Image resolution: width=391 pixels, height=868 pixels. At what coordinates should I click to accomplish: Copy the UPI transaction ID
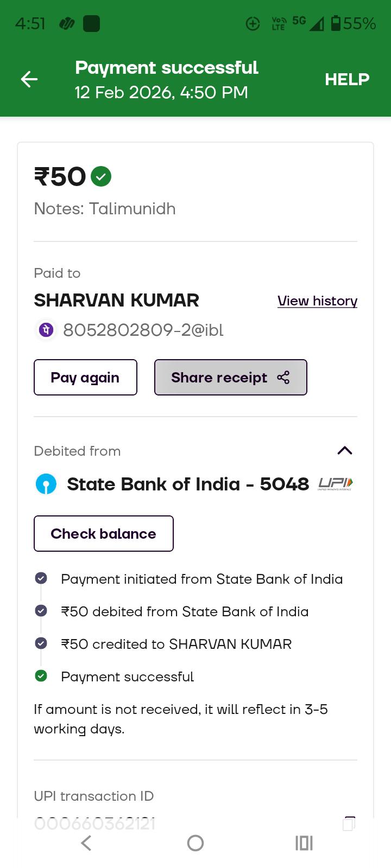click(349, 824)
